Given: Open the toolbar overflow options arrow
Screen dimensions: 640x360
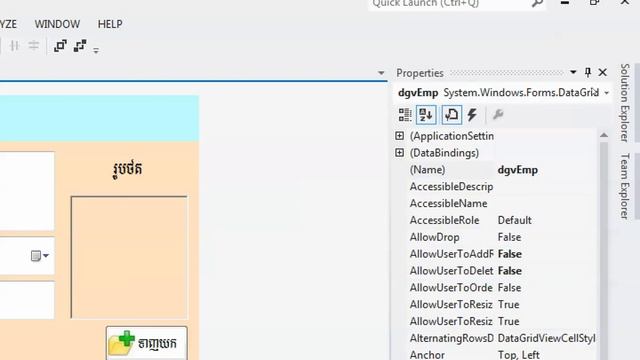Looking at the screenshot, I should pos(96,51).
